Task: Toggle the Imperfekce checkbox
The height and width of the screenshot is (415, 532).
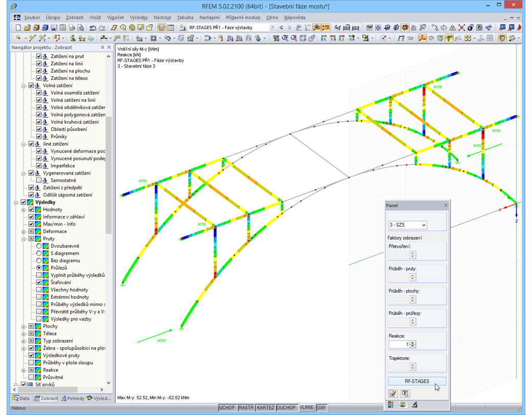Action: tap(39, 166)
